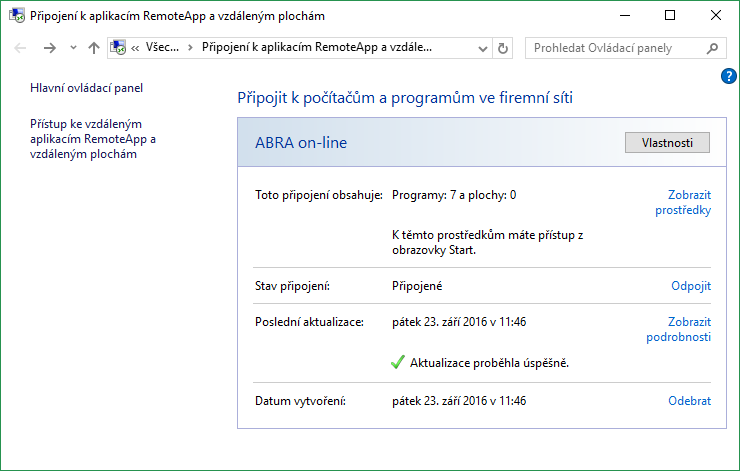
Task: Click the Zobrazit prostředky link
Action: [683, 203]
